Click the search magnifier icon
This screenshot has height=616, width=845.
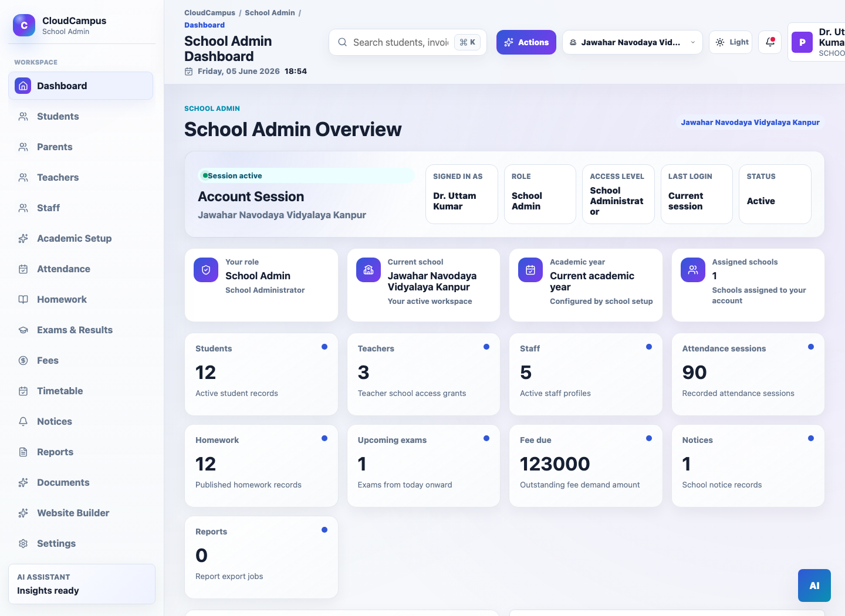[x=342, y=42]
